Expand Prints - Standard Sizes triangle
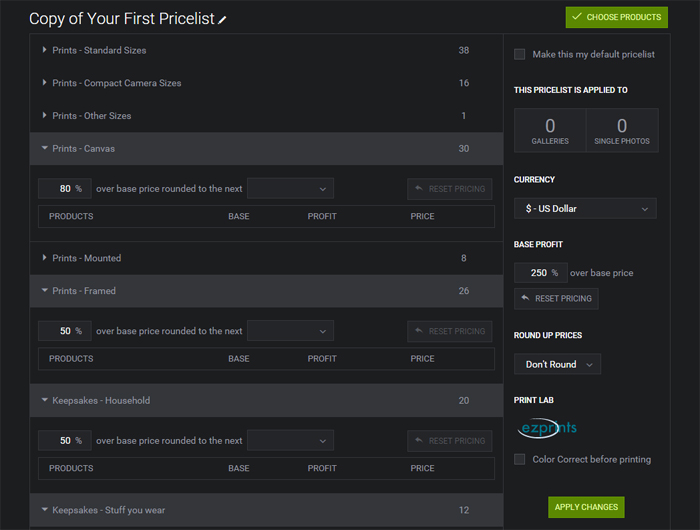 click(44, 50)
